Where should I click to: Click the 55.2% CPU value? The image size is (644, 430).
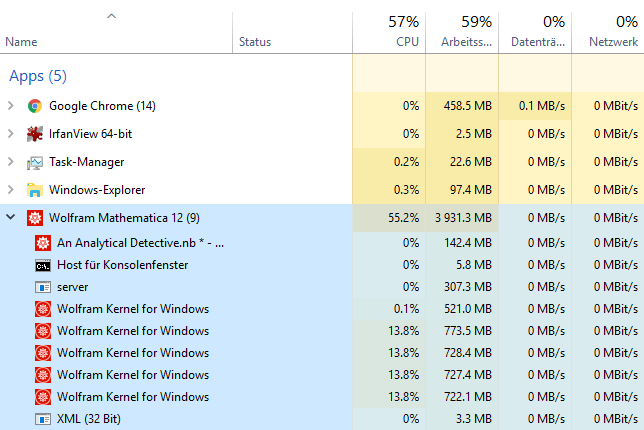[403, 218]
